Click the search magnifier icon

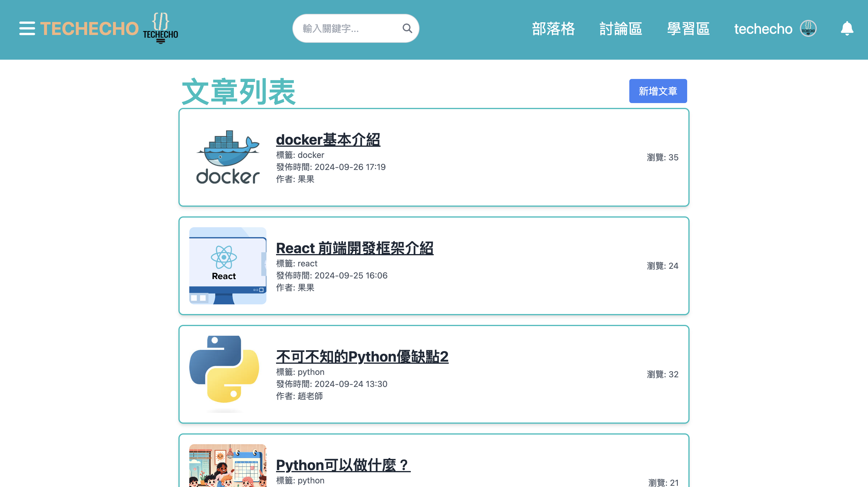407,28
